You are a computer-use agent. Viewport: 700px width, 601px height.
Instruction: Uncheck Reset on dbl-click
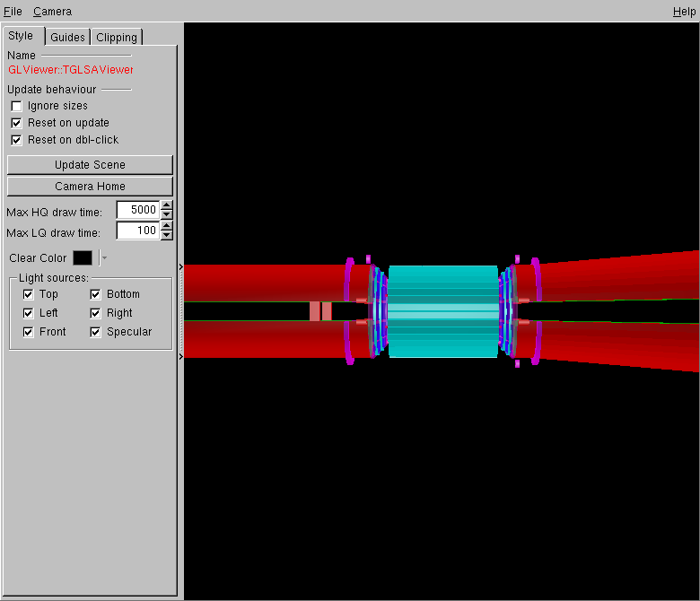(16, 140)
